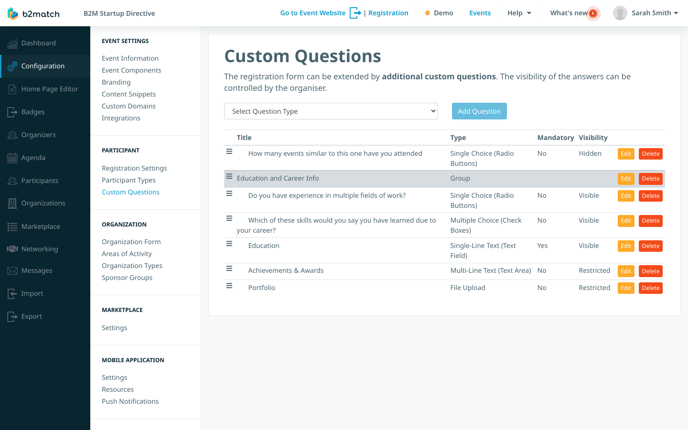Click 'Achievements & Awards' question title

point(286,271)
